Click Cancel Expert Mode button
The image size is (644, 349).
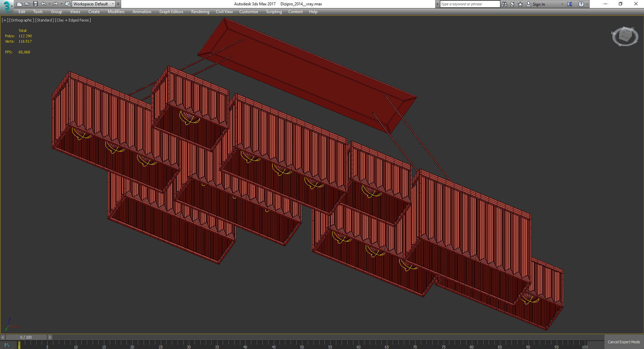click(x=624, y=342)
